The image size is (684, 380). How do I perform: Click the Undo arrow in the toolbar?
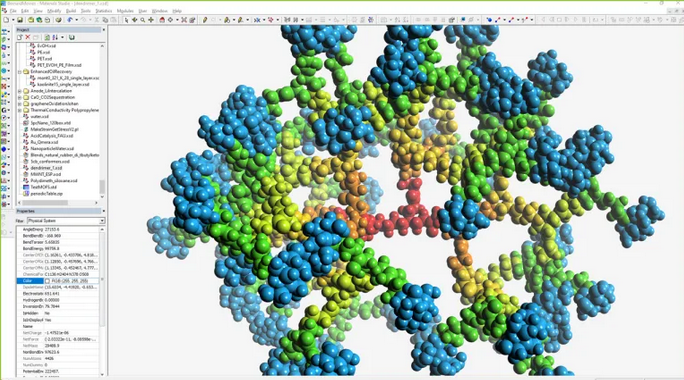coord(70,20)
